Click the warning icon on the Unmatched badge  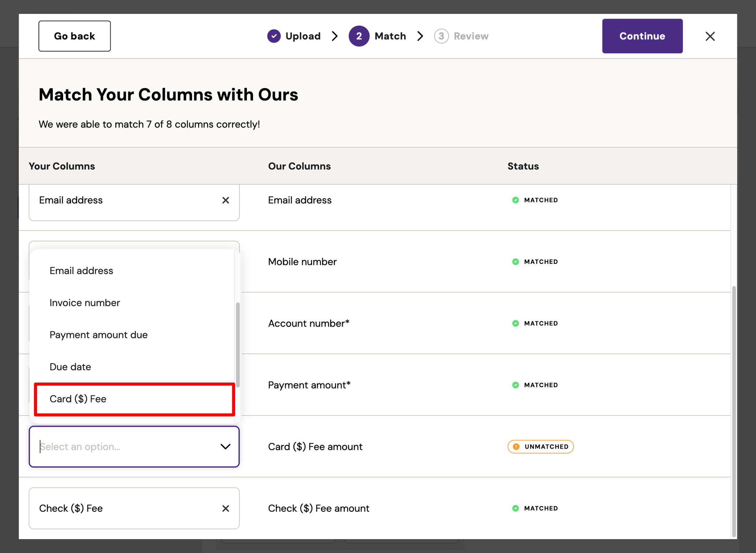(516, 446)
